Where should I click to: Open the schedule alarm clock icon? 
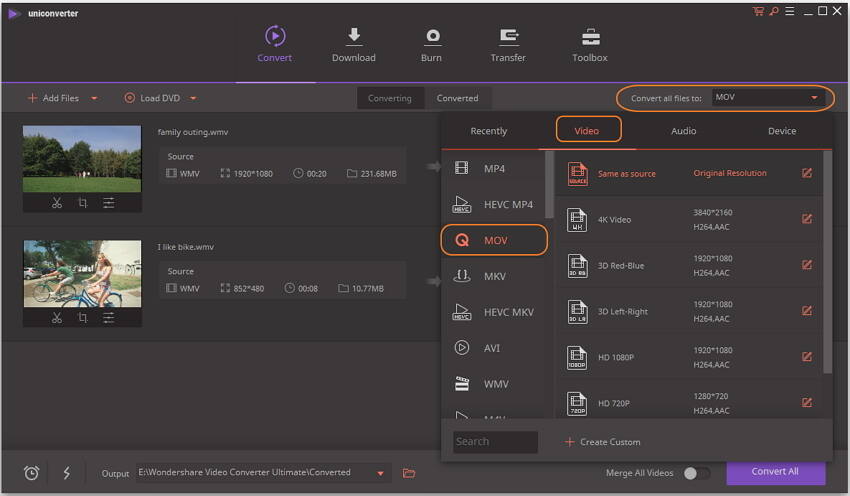(x=31, y=473)
